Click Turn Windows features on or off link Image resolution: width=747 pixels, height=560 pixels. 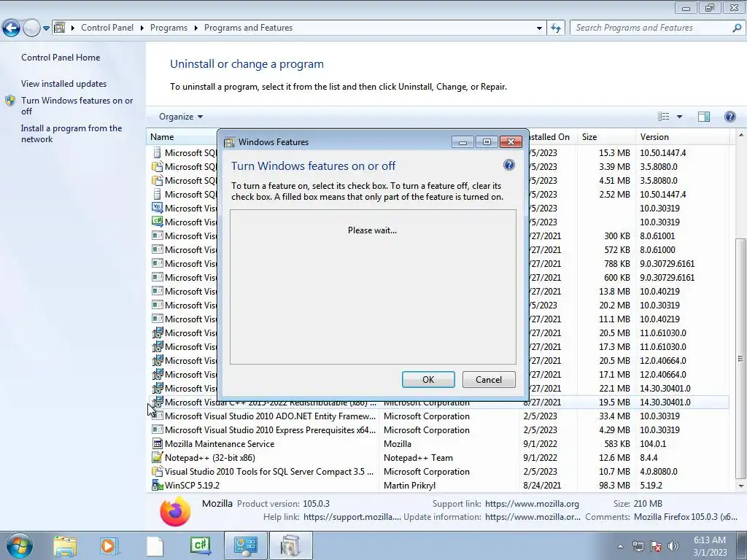[77, 106]
